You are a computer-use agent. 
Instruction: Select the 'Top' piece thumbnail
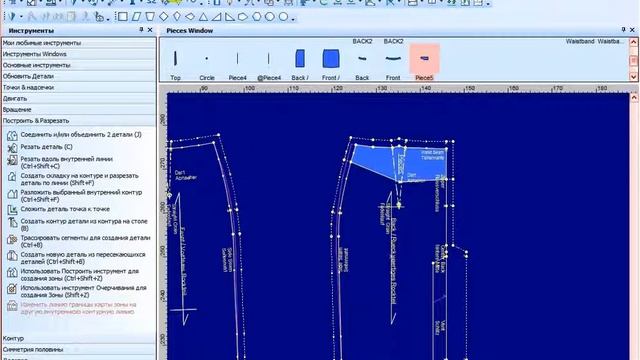point(176,59)
